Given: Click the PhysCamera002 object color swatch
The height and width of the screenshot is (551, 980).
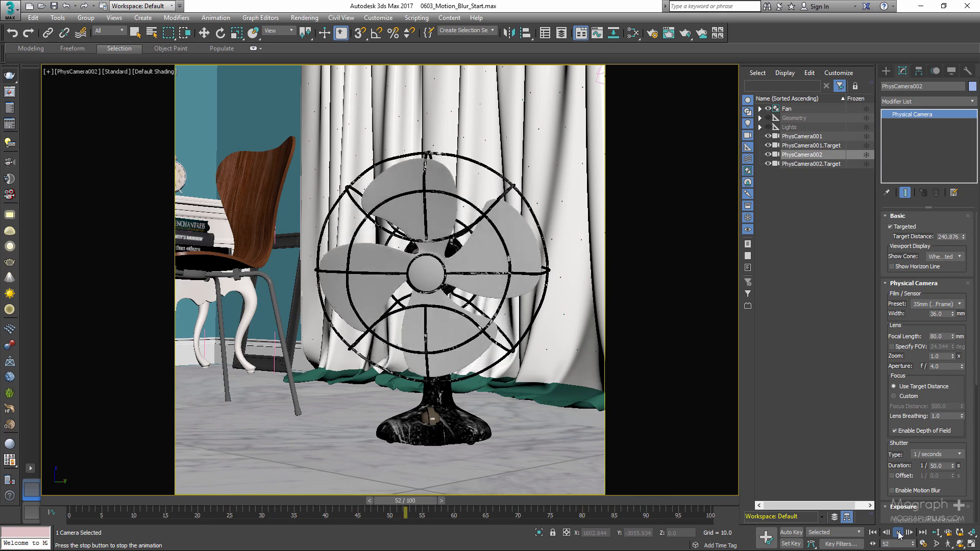Looking at the screenshot, I should [x=972, y=87].
